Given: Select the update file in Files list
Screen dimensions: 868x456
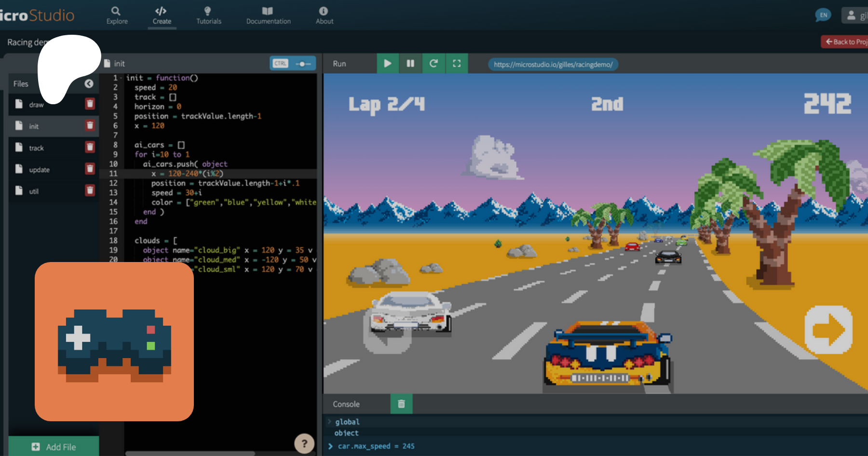Looking at the screenshot, I should coord(40,170).
